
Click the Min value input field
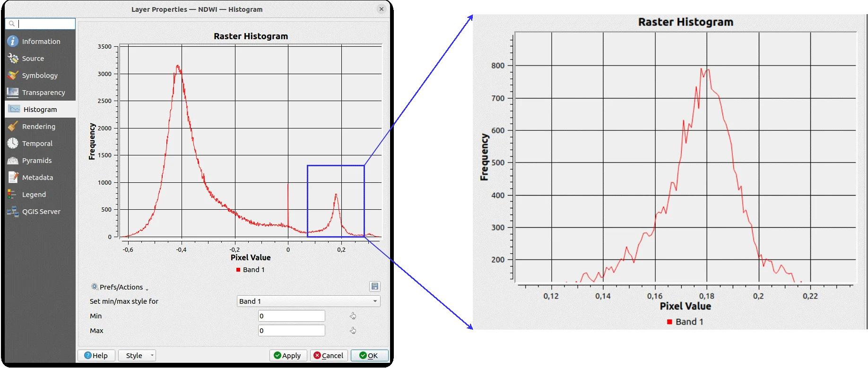coord(291,316)
